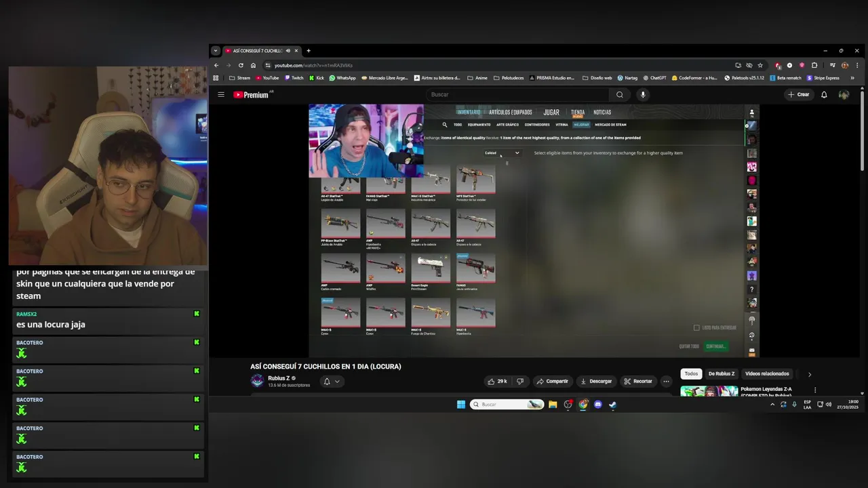Viewport: 868px width, 488px height.
Task: Open WhatsApp bookmark
Action: tap(342, 78)
